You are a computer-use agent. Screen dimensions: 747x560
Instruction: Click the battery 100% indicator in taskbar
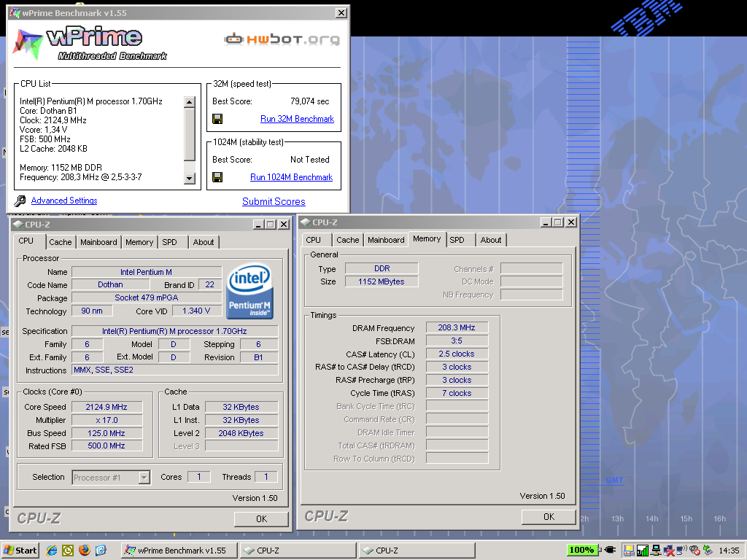583,550
